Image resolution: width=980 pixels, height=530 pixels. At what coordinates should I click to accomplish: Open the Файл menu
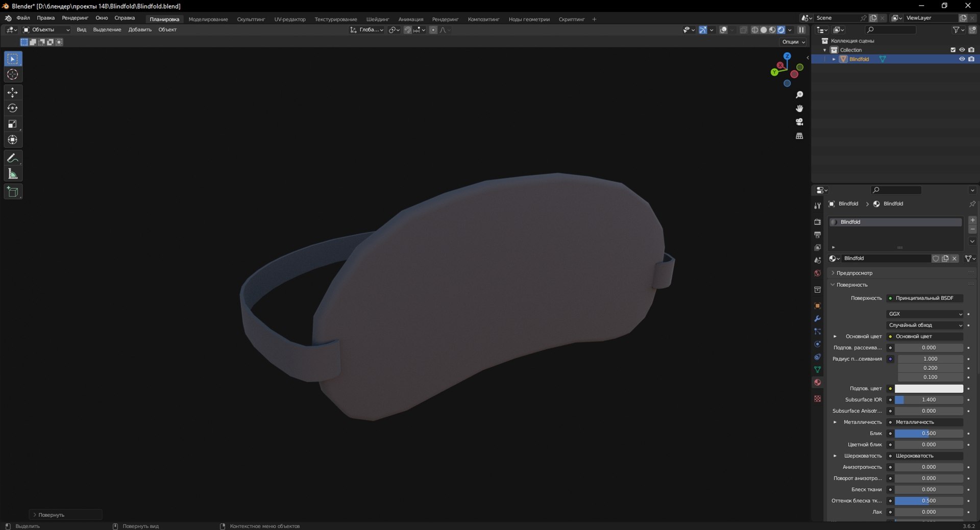tap(23, 18)
